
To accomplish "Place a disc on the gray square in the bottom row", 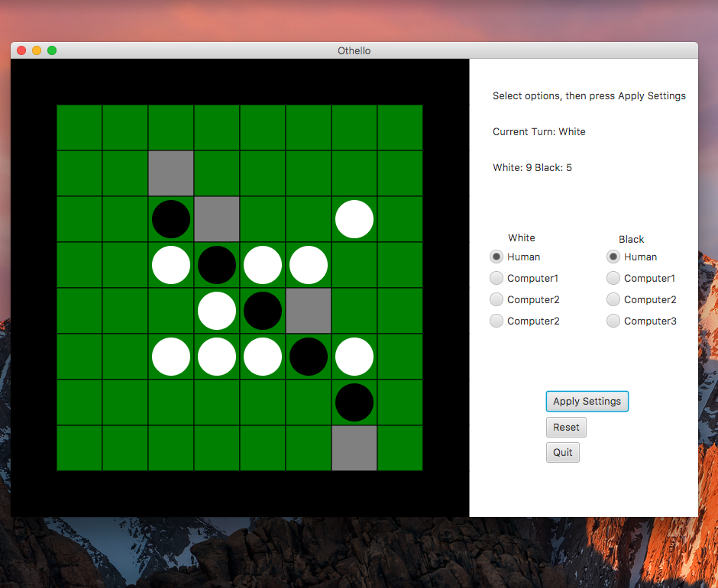I will tap(354, 447).
